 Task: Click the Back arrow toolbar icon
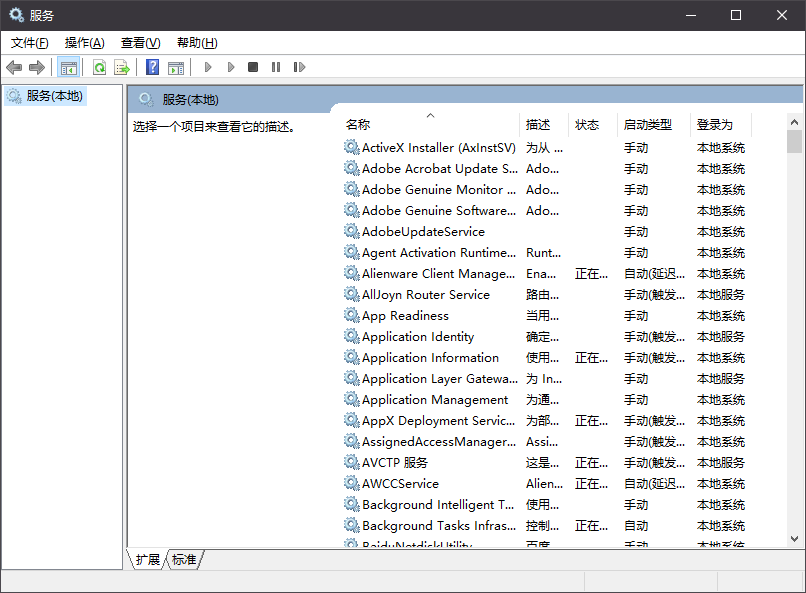pyautogui.click(x=14, y=67)
